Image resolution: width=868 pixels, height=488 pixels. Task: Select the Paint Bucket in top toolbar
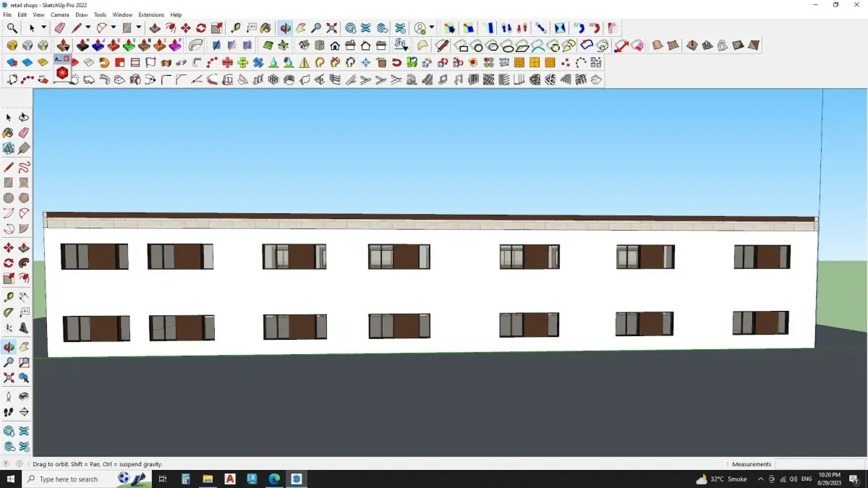click(x=265, y=27)
